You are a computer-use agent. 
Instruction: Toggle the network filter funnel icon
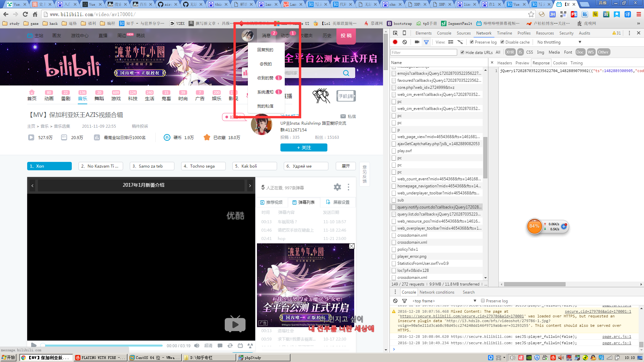click(x=426, y=42)
